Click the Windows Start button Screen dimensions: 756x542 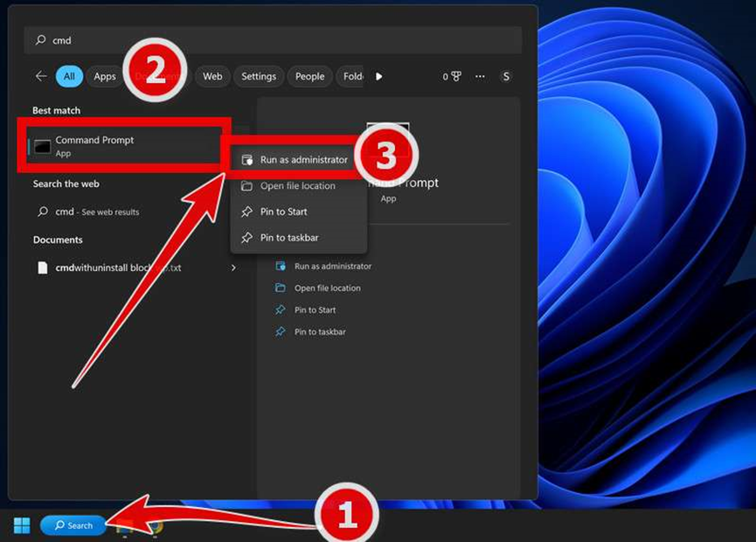tap(22, 525)
